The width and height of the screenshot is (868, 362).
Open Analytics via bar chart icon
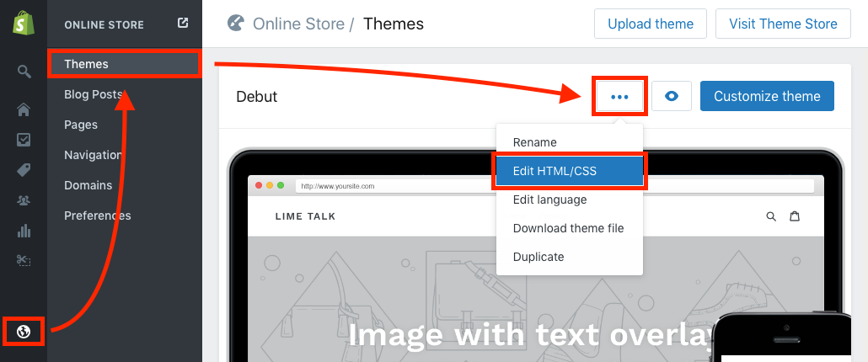pos(24,231)
